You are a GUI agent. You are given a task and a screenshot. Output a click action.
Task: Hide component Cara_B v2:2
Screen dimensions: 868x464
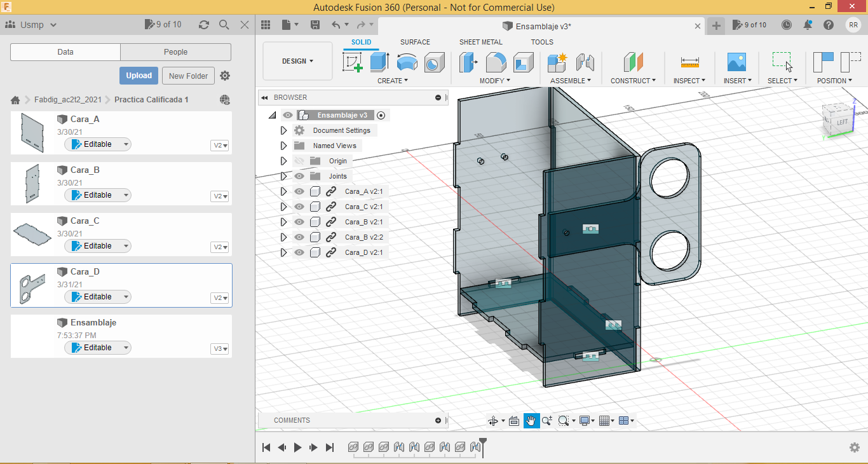tap(299, 237)
